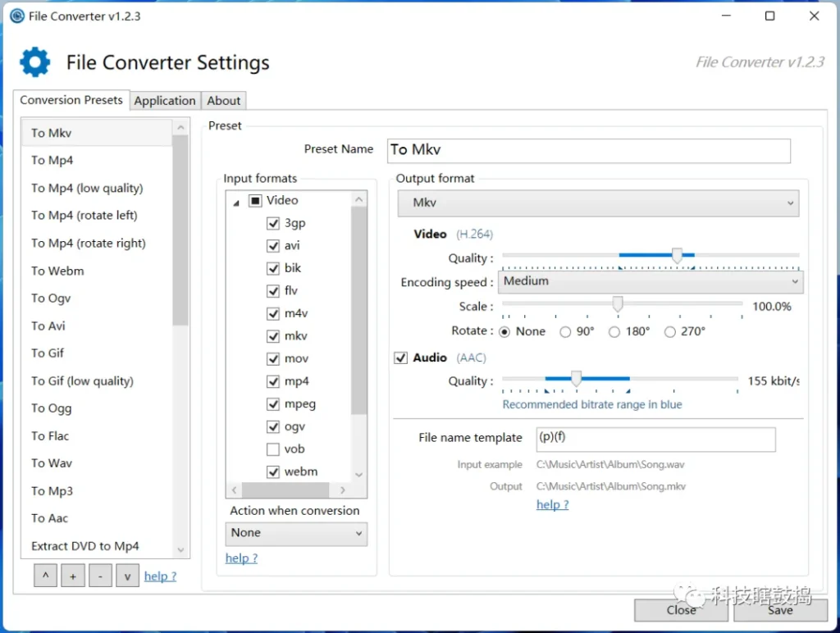Image resolution: width=840 pixels, height=633 pixels.
Task: Select the Extract DVD to Mp4 preset
Action: coord(97,546)
